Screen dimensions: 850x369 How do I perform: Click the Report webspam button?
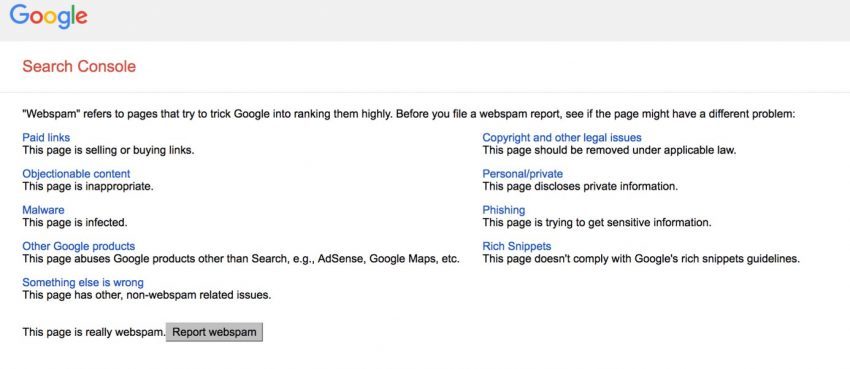coord(214,332)
